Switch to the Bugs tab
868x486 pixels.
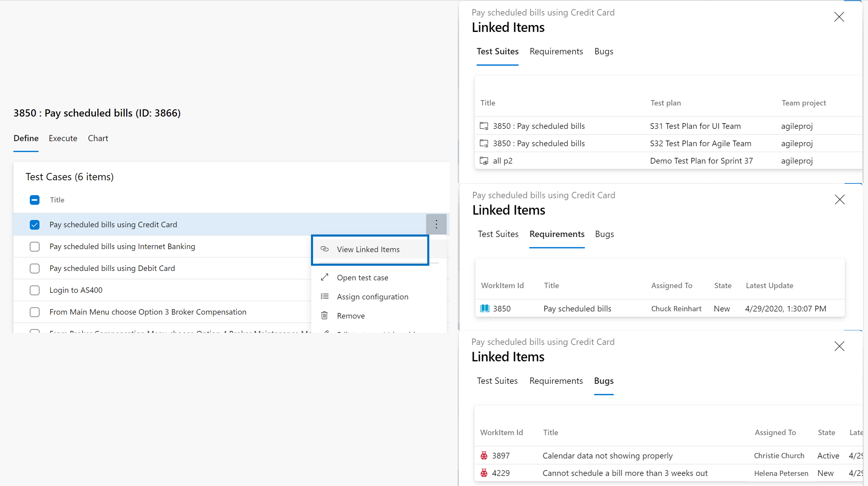pos(604,51)
